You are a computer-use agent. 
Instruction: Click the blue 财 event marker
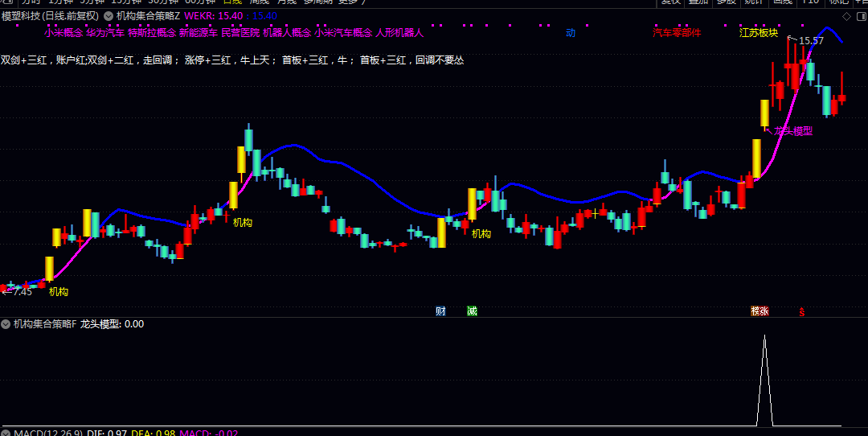(440, 311)
